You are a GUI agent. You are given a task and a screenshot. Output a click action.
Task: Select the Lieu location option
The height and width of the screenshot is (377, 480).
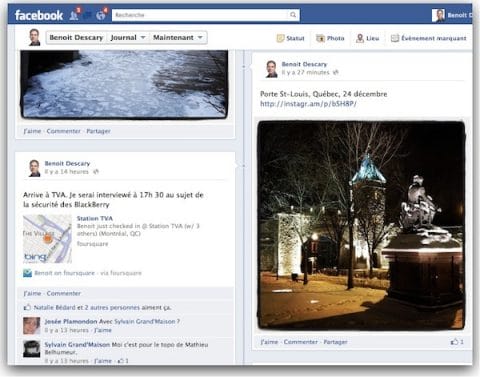pos(368,38)
